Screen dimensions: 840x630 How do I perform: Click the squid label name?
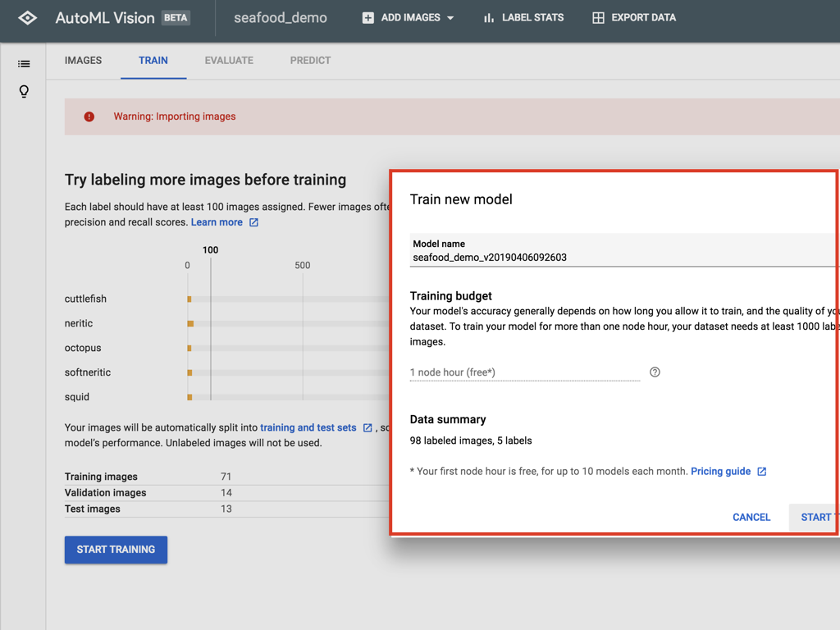(77, 397)
